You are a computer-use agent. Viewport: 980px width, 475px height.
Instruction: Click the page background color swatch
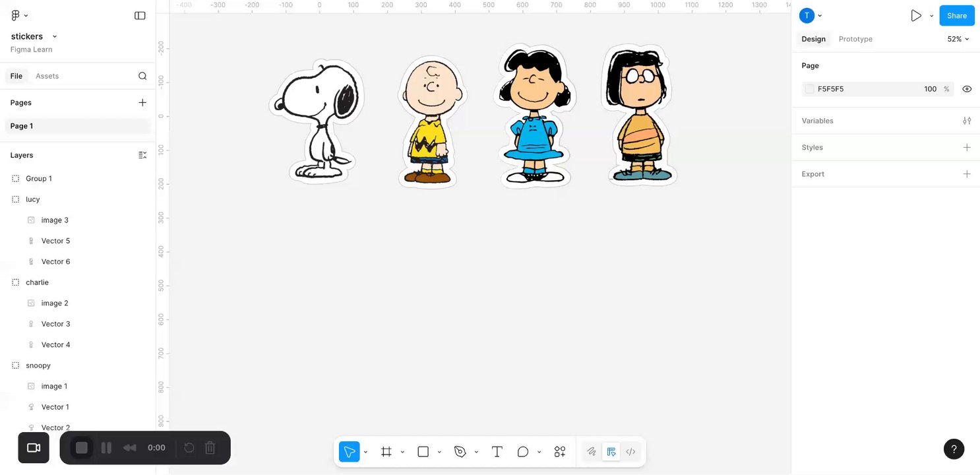pos(809,89)
